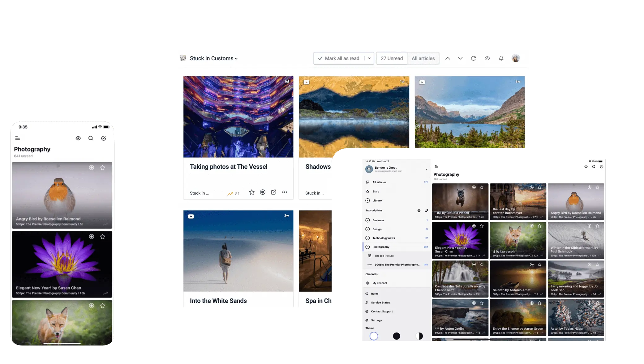Viewport: 644px width, 364px height.
Task: Switch to All articles tab
Action: pyautogui.click(x=423, y=58)
